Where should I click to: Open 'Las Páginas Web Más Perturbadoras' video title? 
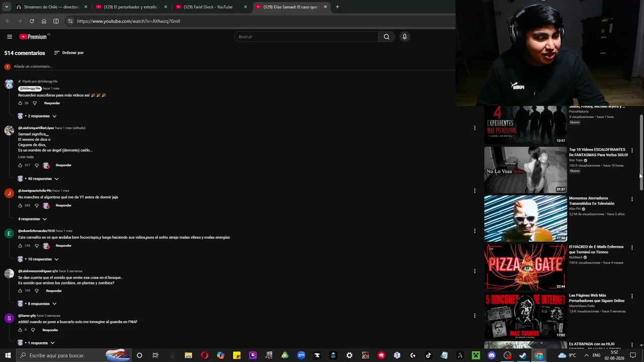[x=597, y=298]
